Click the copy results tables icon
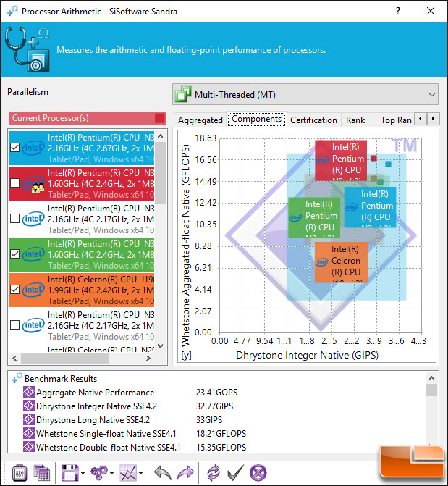This screenshot has height=486, width=448. coord(42,473)
